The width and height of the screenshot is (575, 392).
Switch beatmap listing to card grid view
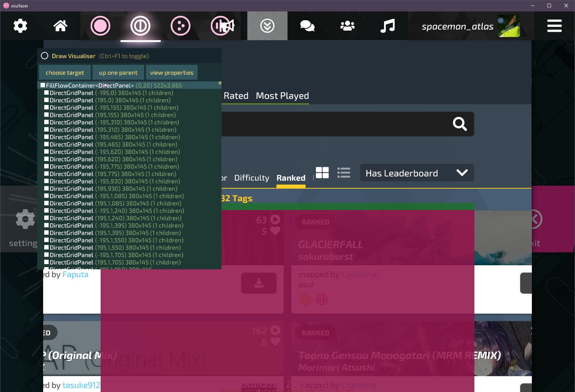322,172
